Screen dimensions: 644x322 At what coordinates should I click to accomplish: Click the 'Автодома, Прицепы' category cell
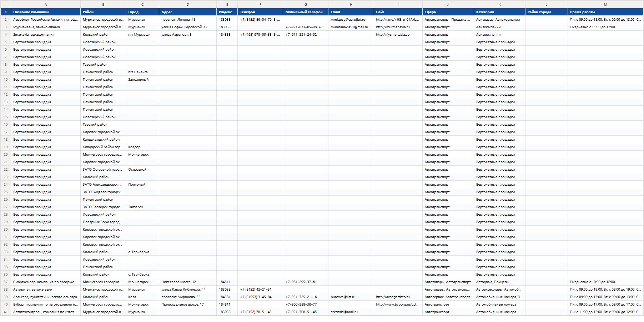(x=499, y=282)
